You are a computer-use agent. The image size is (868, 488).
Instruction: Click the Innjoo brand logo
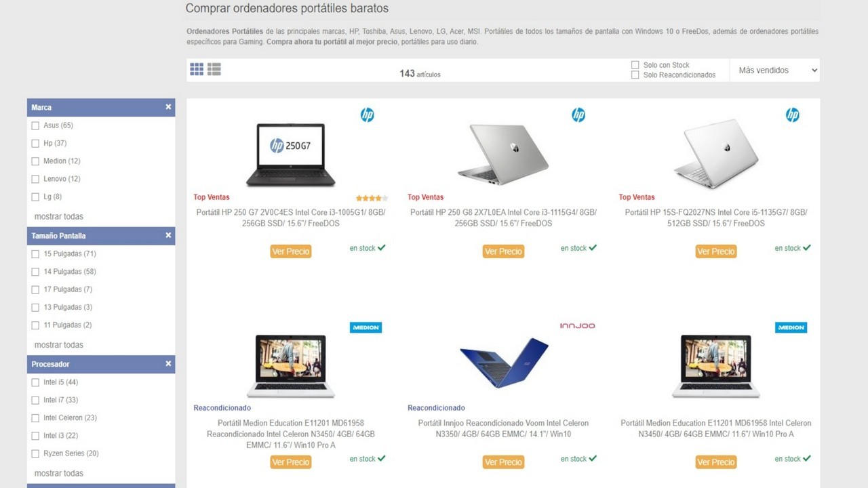[577, 326]
